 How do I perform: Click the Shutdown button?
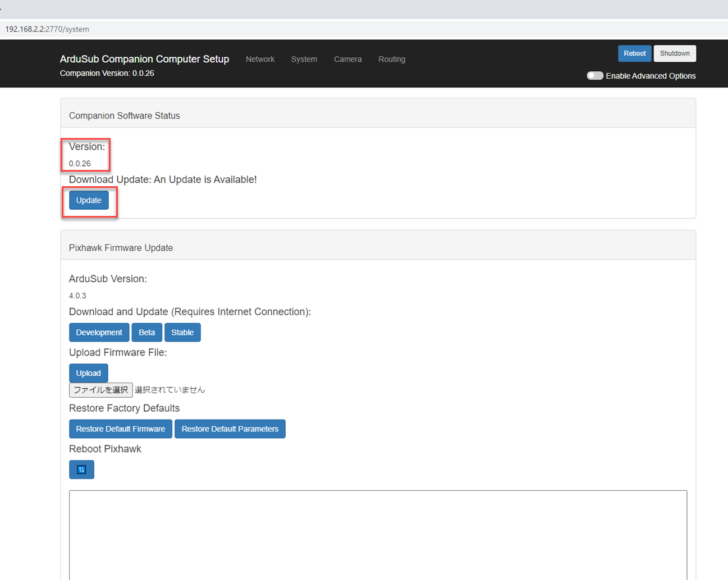pyautogui.click(x=675, y=53)
